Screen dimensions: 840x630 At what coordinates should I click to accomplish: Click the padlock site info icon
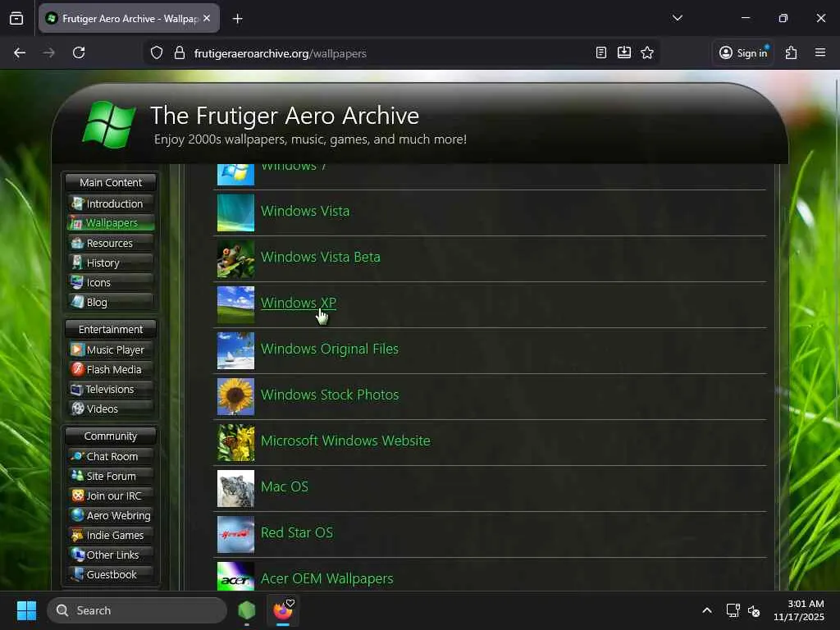[x=180, y=53]
